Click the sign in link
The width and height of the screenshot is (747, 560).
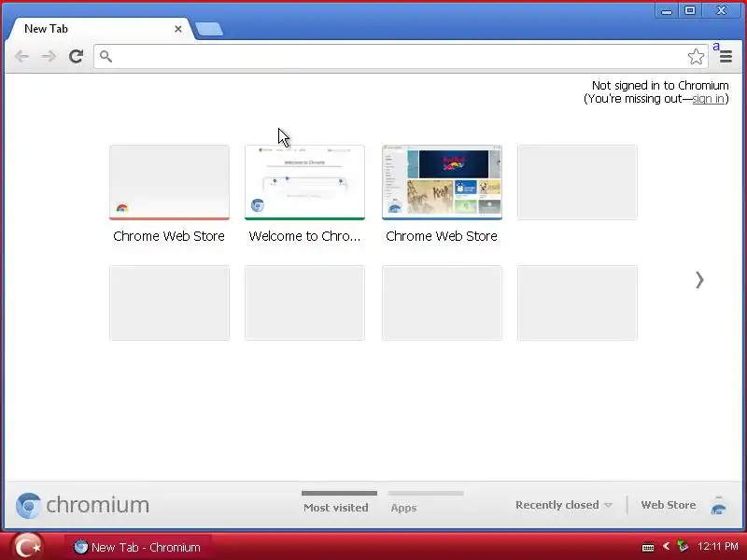click(x=709, y=99)
